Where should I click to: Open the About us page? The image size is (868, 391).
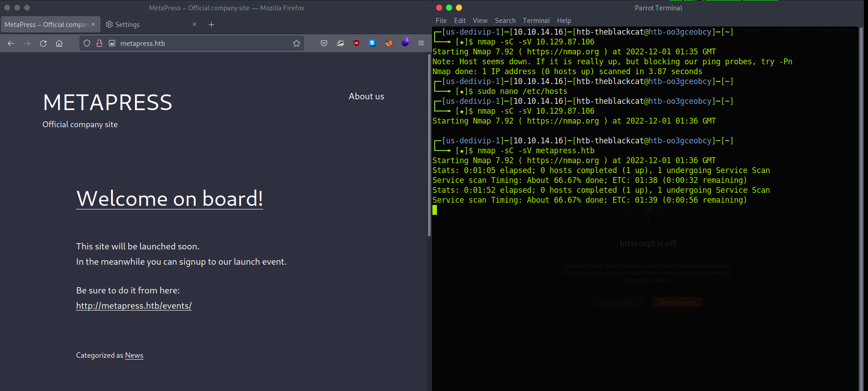pos(366,96)
